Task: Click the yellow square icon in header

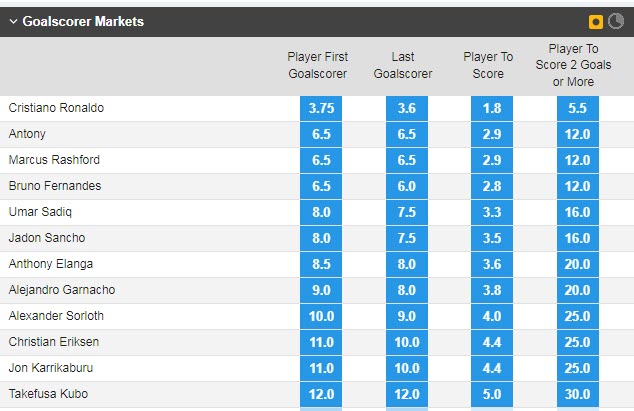Action: pyautogui.click(x=597, y=21)
